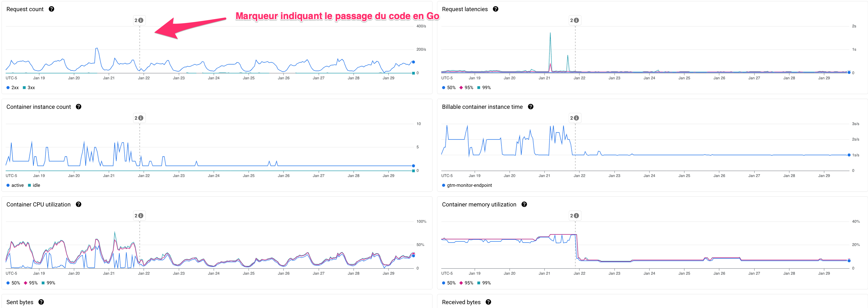Screen dimensions: 868x308
Task: Toggle the 2xx series in Request count legend
Action: (13, 88)
